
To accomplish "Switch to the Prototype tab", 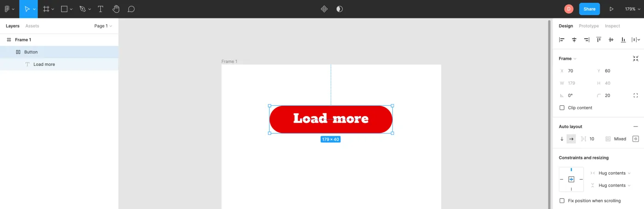I will click(589, 26).
